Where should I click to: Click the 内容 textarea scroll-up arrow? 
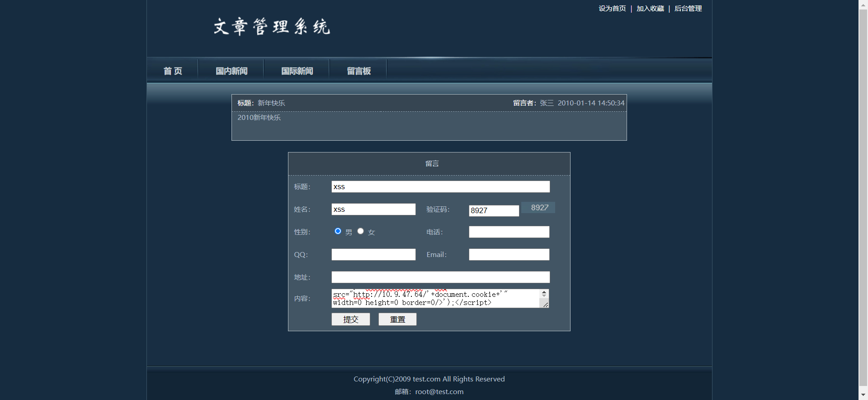544,292
